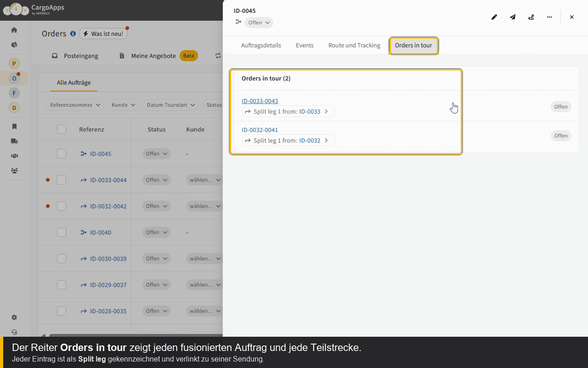
Task: Toggle the select-all checkbox in the table header
Action: (x=62, y=129)
